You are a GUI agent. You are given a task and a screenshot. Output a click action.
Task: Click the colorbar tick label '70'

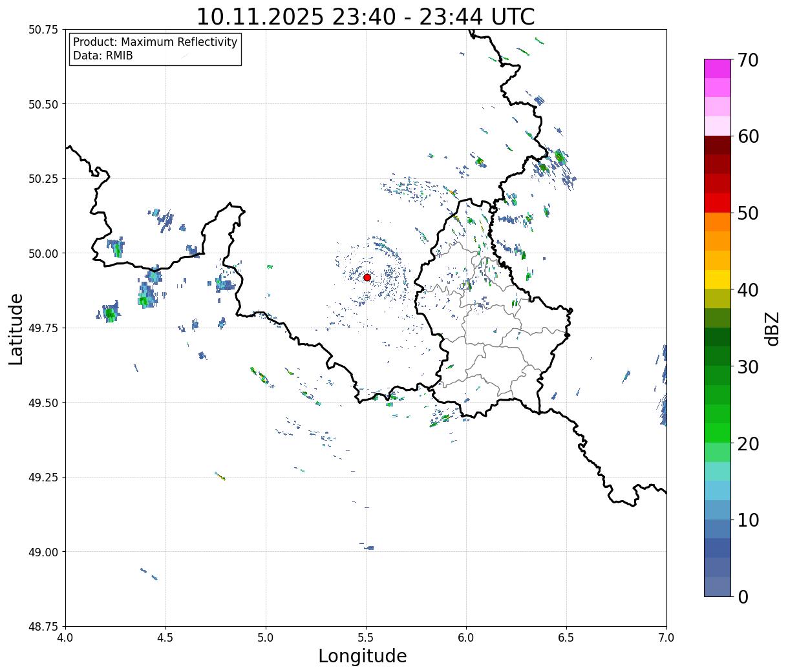(747, 60)
